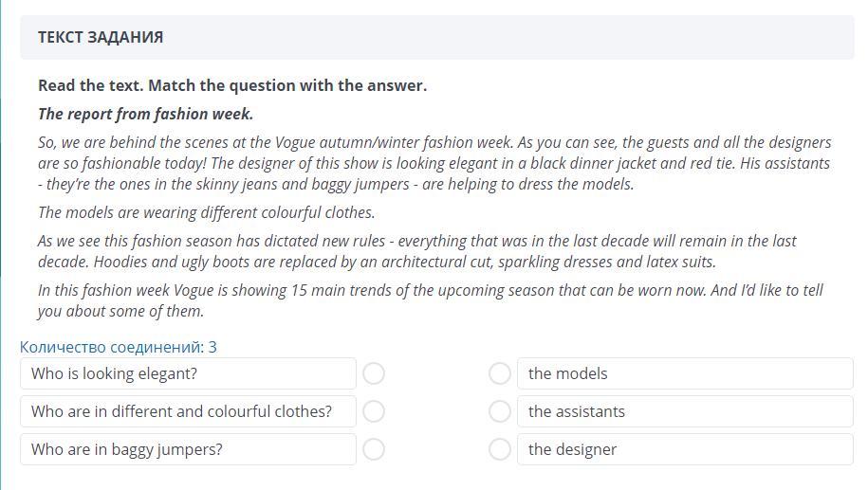
Task: Click the title "The report from fashion week."
Action: click(x=145, y=114)
